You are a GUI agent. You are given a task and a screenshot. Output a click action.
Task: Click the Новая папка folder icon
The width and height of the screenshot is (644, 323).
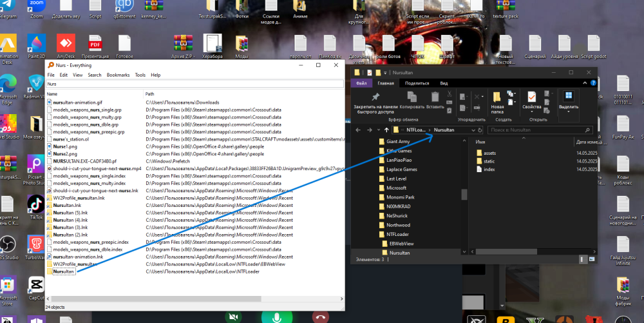tap(497, 97)
